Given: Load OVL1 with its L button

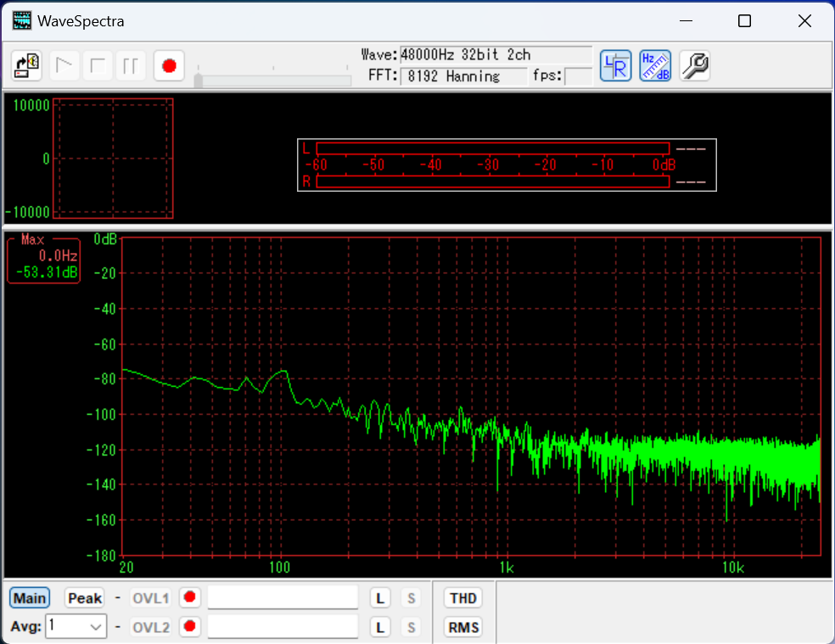Looking at the screenshot, I should click(x=380, y=598).
